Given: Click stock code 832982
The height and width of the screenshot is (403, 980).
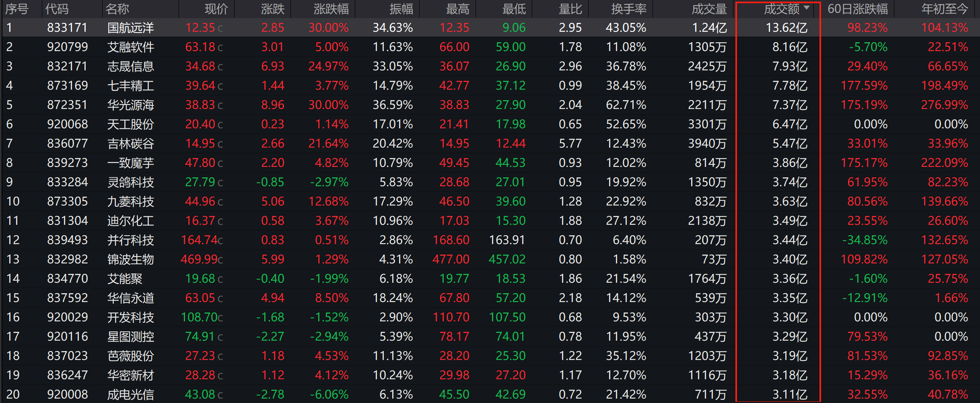Looking at the screenshot, I should 67,259.
